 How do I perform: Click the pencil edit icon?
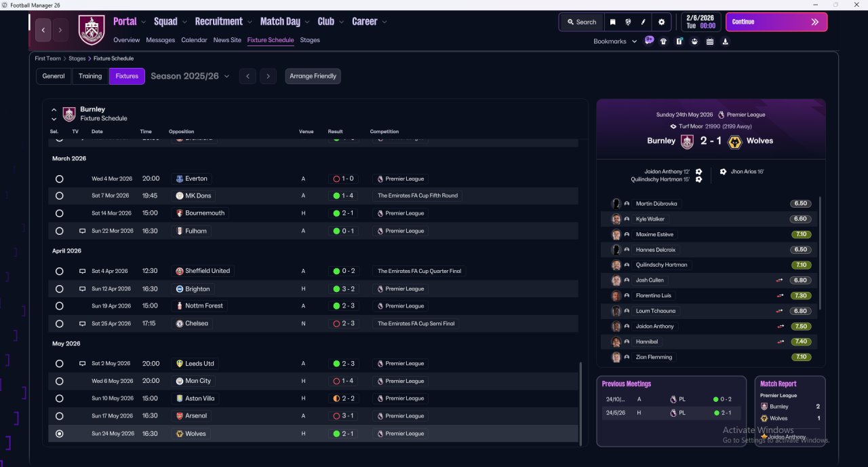click(644, 22)
